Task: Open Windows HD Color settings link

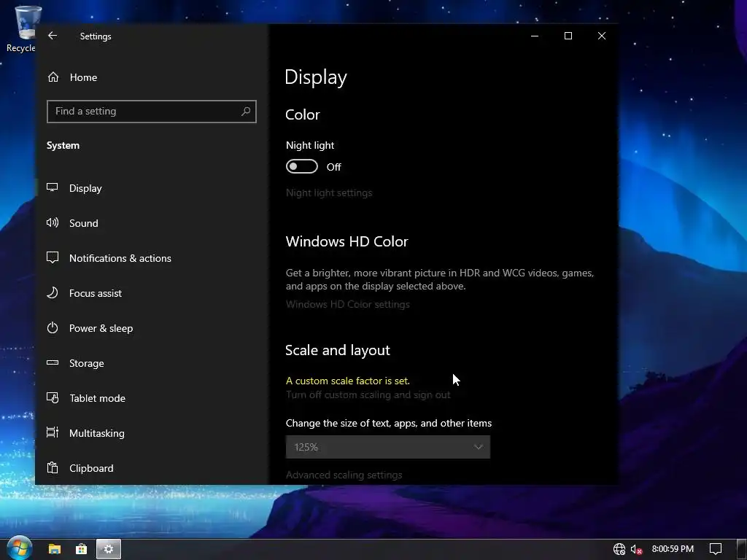Action: click(x=347, y=304)
